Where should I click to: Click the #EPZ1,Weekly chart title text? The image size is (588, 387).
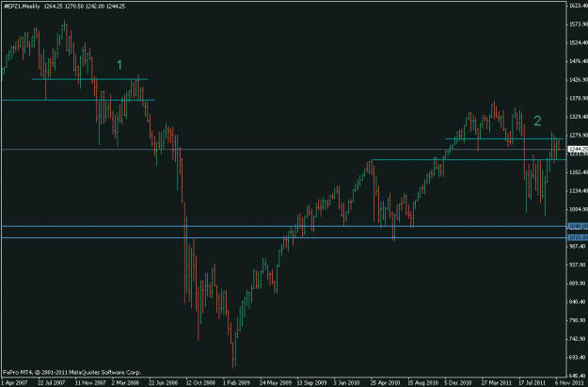coord(22,7)
